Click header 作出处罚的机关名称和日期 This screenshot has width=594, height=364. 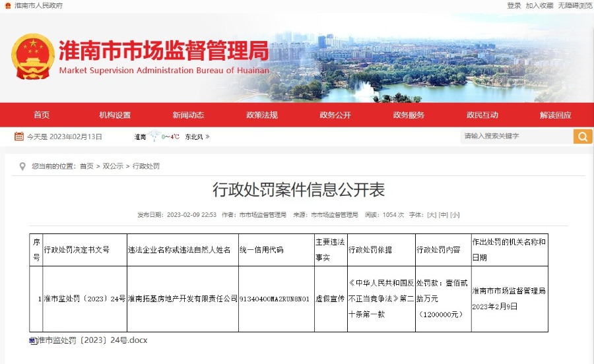point(509,250)
